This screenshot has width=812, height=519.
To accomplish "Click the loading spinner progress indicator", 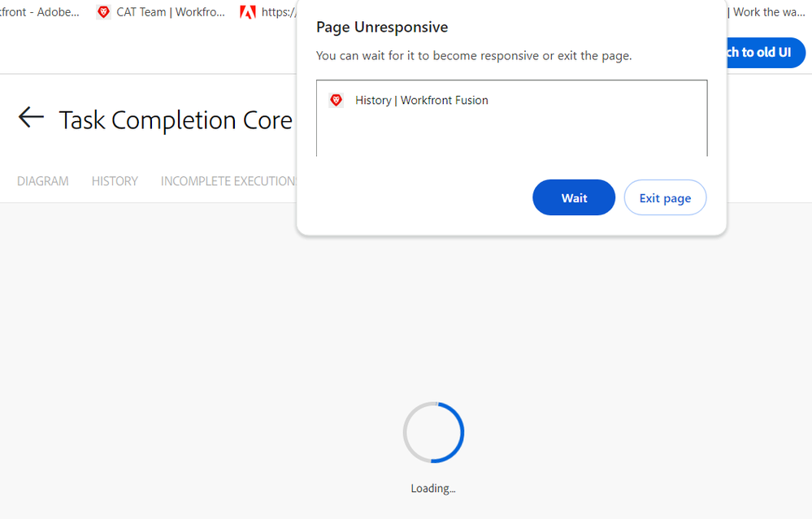I will 433,432.
